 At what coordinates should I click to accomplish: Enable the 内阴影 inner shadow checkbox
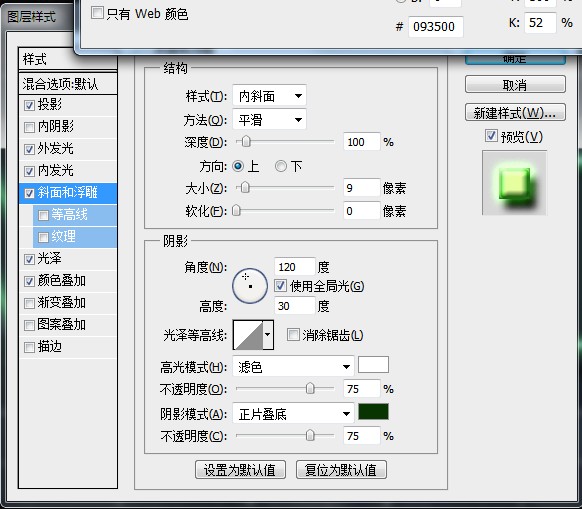(29, 127)
